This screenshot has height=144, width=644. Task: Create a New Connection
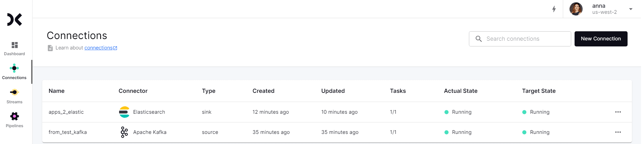[601, 39]
